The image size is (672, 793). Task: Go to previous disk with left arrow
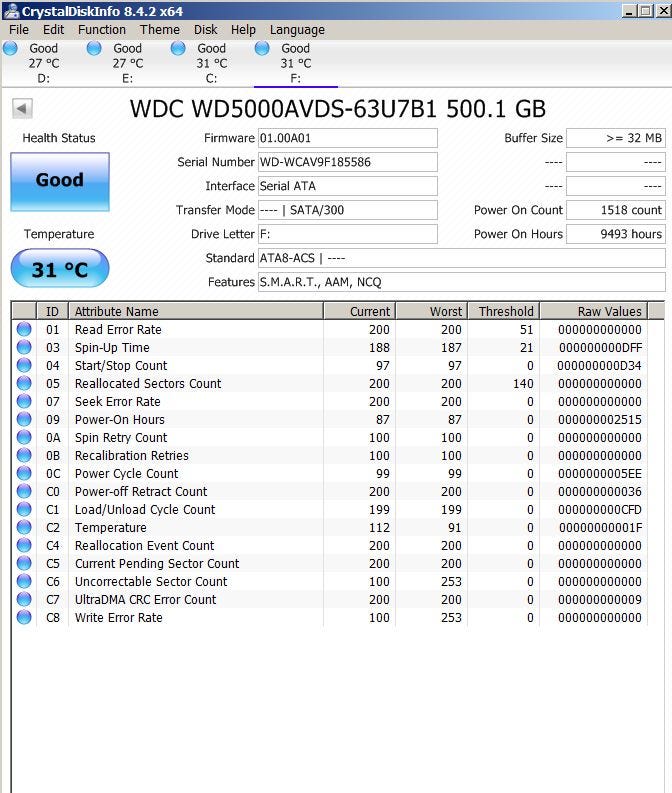[22, 108]
